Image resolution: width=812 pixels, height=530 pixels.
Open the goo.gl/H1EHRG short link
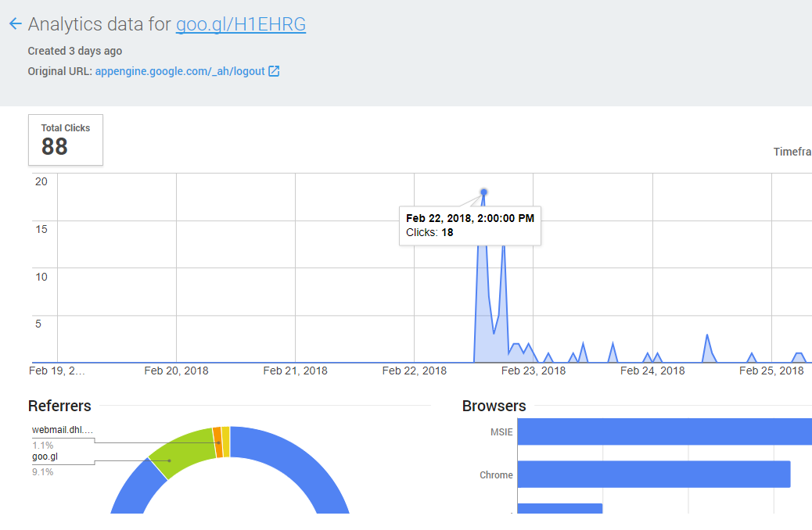[241, 24]
